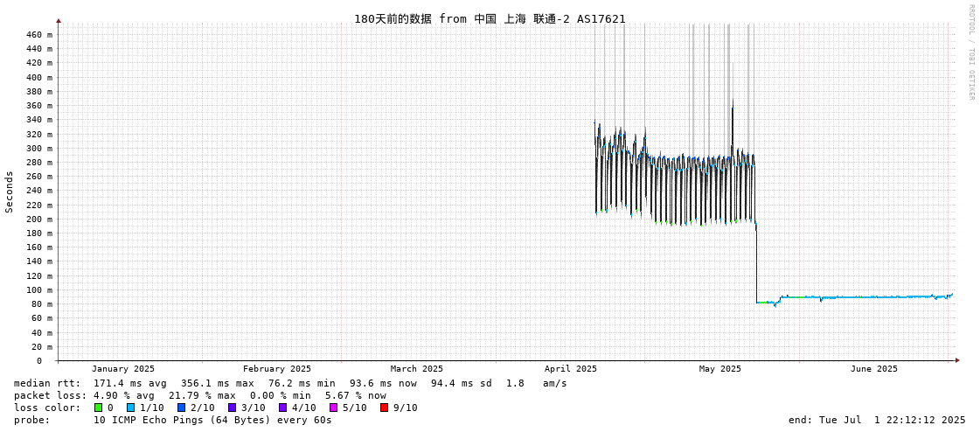The height and width of the screenshot is (432, 980).
Task: Click the '76.2 ms min' value
Action: pos(302,383)
